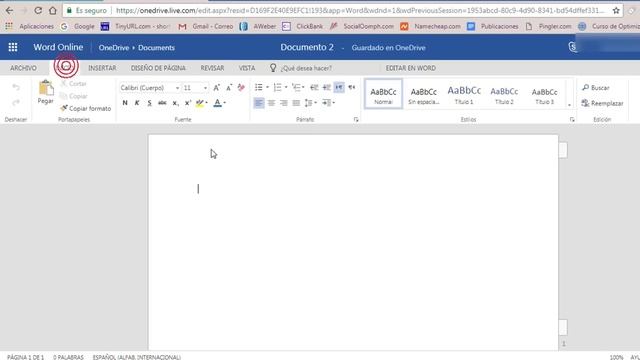Click the Buscar find button
This screenshot has width=640, height=360.
[x=596, y=88]
